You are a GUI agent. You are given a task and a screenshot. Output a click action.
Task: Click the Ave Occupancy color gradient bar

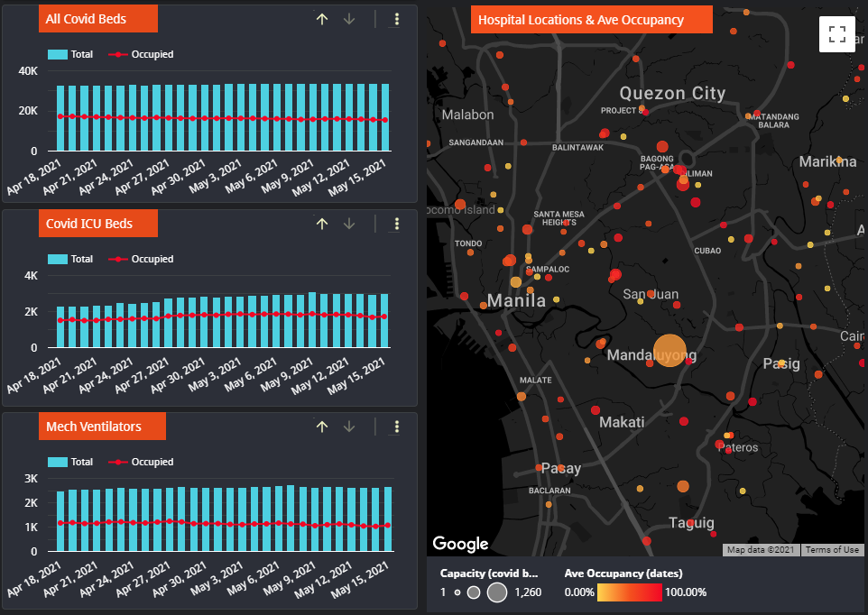630,592
